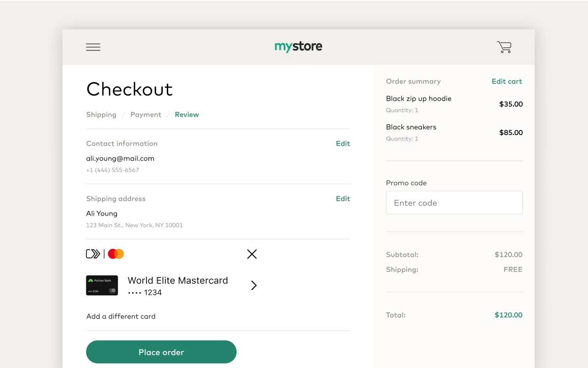588x368 pixels.
Task: Click Add a different card
Action: [121, 316]
